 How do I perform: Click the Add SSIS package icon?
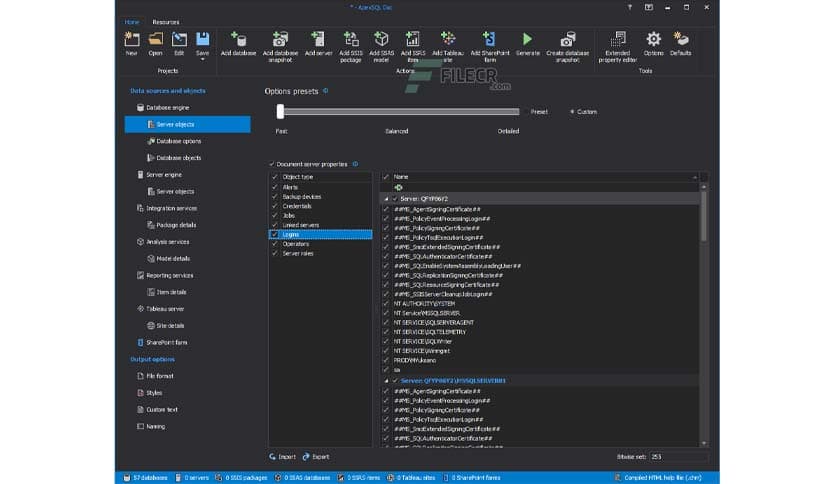(x=350, y=39)
